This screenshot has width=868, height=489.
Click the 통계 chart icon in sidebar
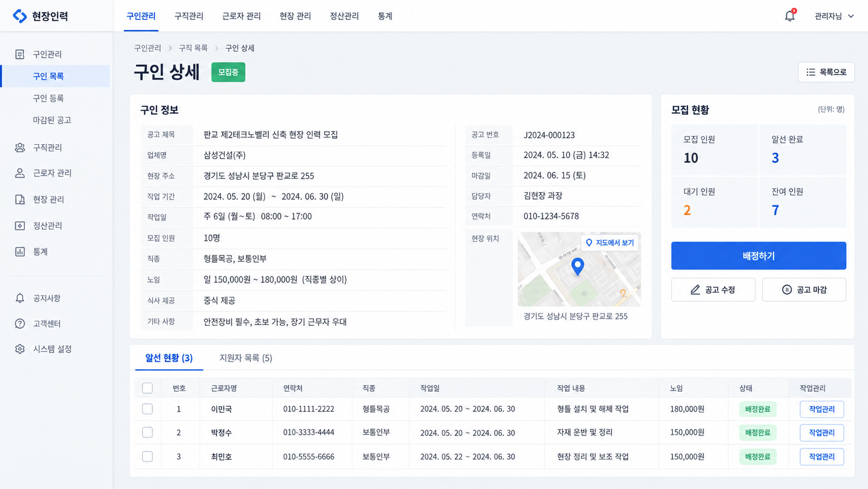[20, 252]
